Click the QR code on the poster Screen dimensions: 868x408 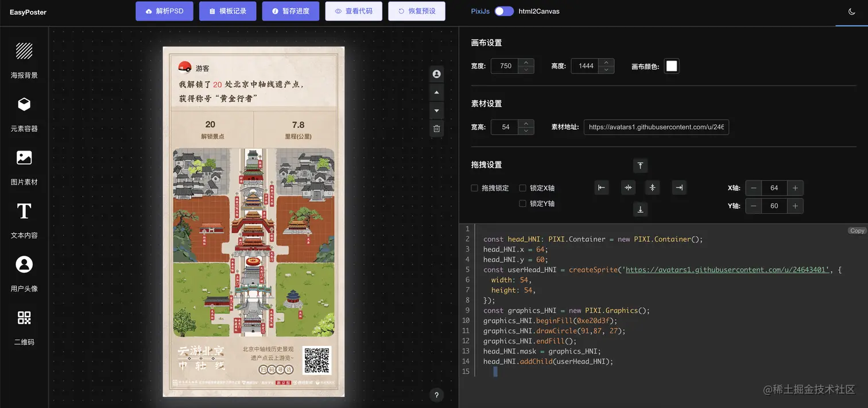click(317, 360)
